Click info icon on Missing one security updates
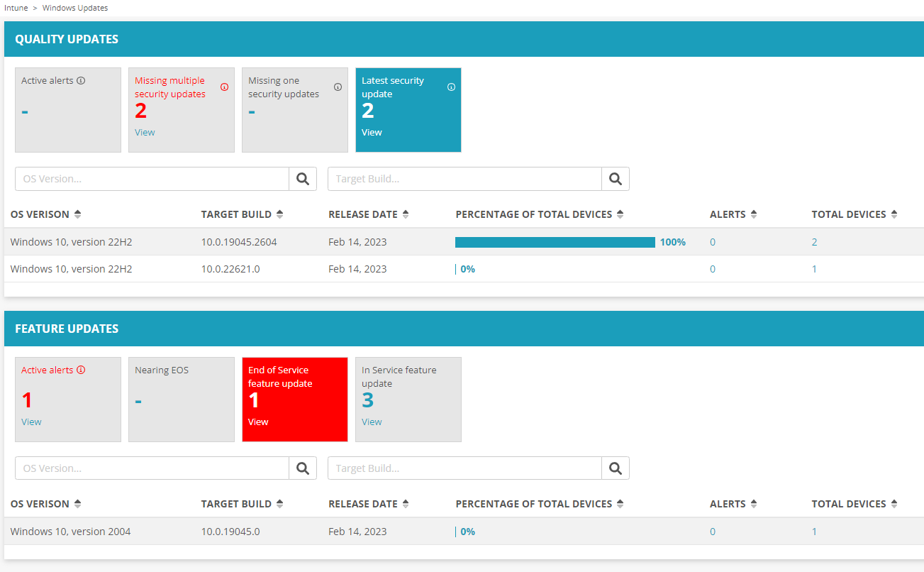The width and height of the screenshot is (924, 572). pos(338,87)
